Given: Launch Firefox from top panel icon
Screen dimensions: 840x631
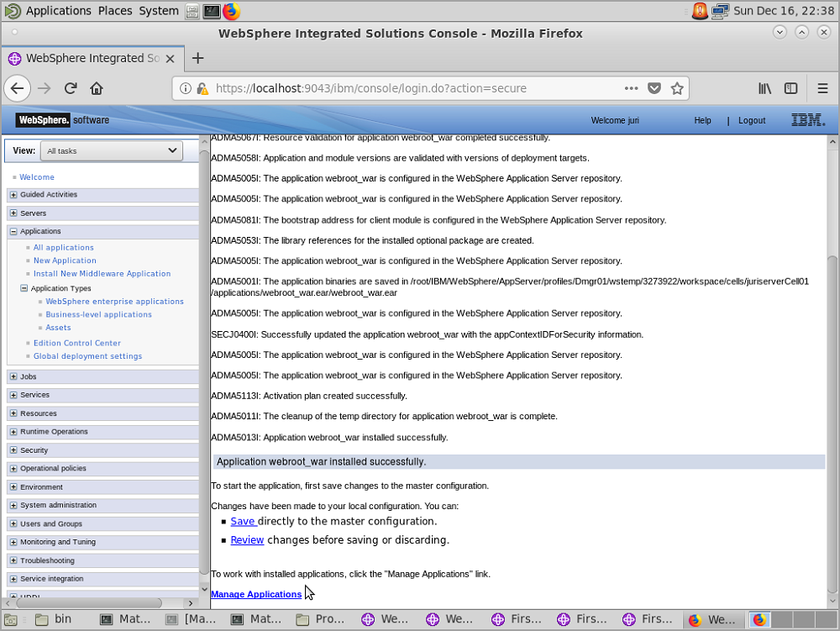Looking at the screenshot, I should [x=232, y=11].
